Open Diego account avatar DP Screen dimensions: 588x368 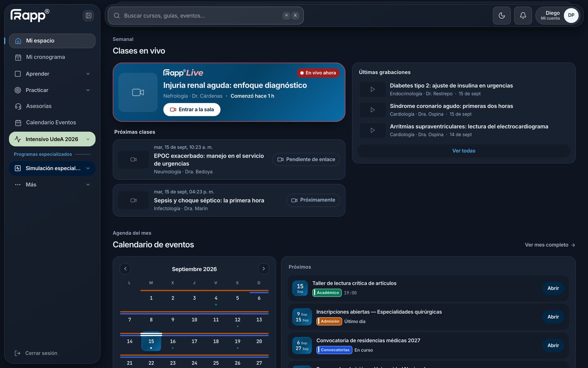point(571,15)
